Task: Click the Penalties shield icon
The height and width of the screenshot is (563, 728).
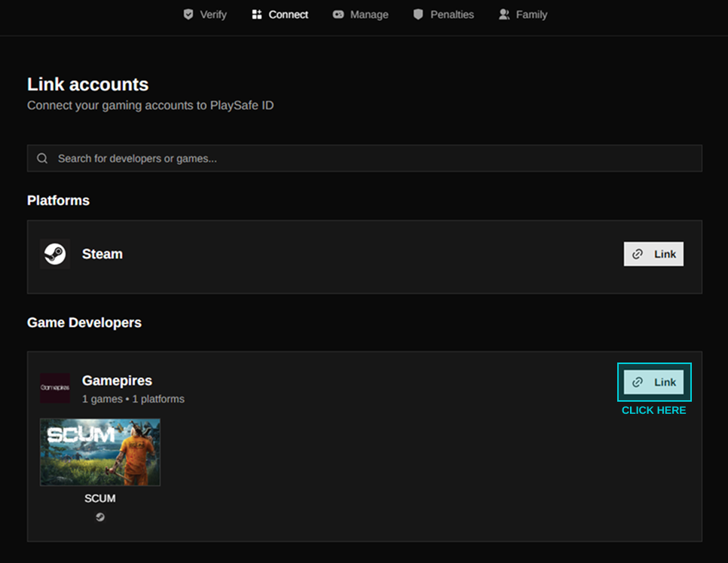Action: click(418, 14)
